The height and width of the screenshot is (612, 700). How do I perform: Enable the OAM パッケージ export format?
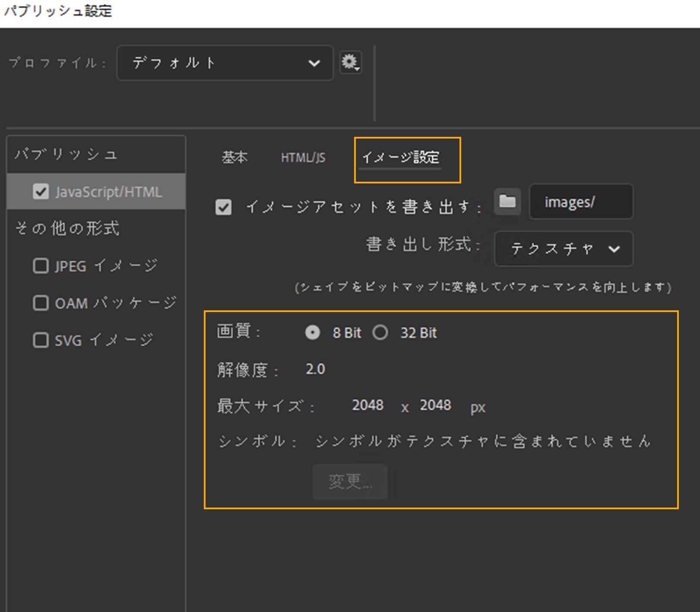tap(40, 303)
